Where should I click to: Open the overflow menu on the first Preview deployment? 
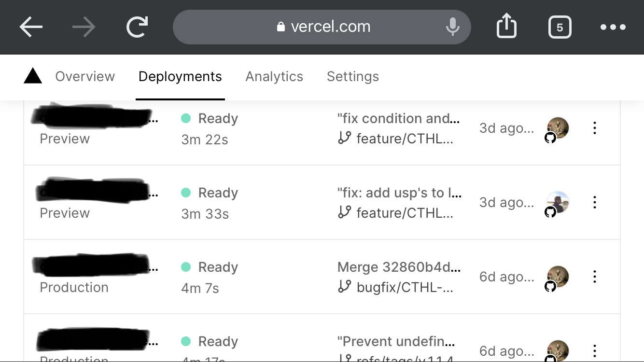point(594,128)
